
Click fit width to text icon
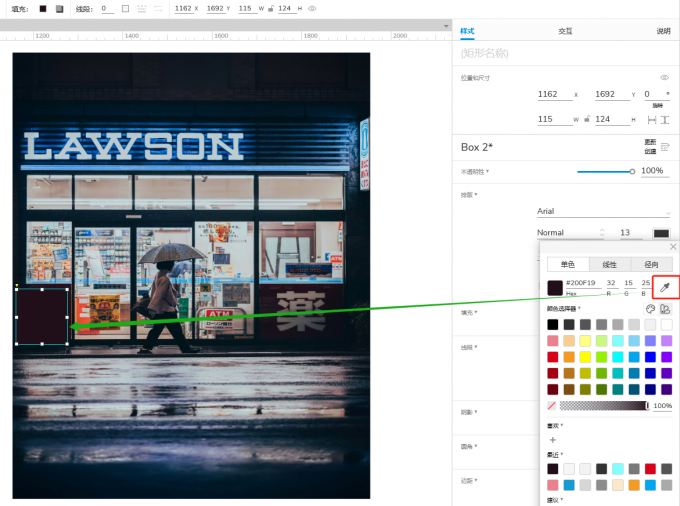652,120
